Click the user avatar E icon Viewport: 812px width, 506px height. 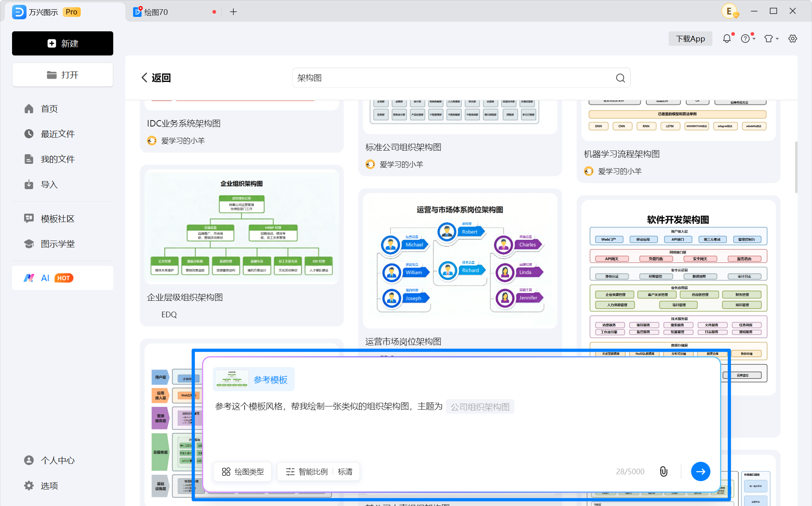click(729, 11)
